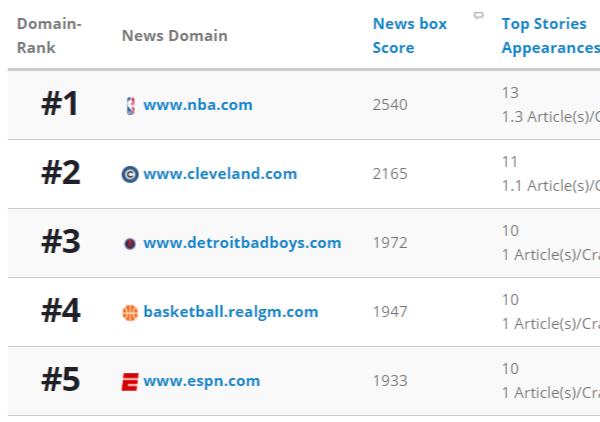Viewport: 600px width, 422px height.
Task: Open the www.nba.com domain link
Action: (x=197, y=105)
